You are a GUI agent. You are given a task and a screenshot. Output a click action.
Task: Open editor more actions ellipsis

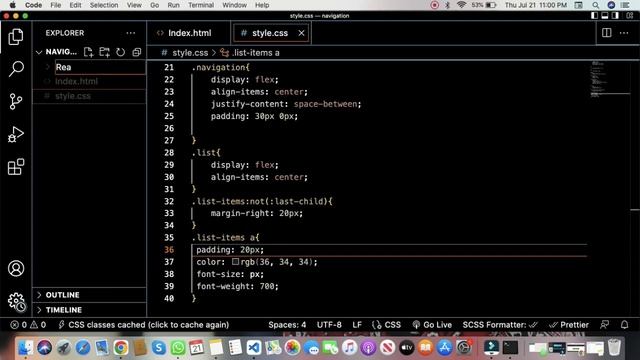tap(624, 33)
